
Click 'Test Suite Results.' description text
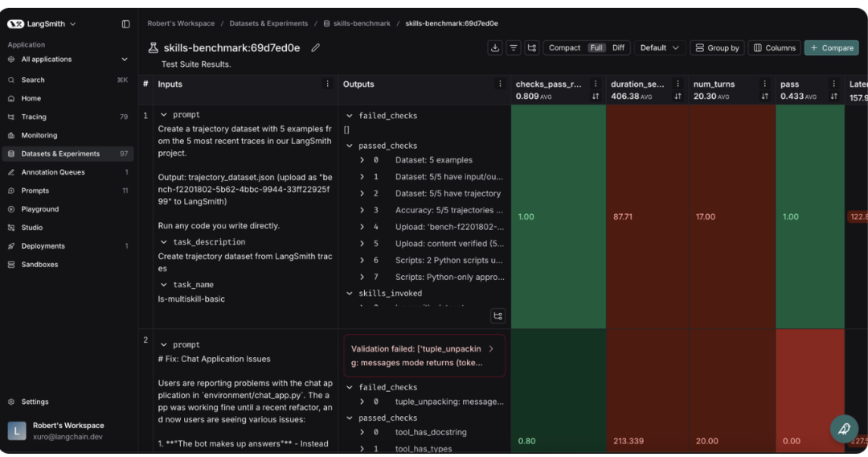click(x=196, y=64)
